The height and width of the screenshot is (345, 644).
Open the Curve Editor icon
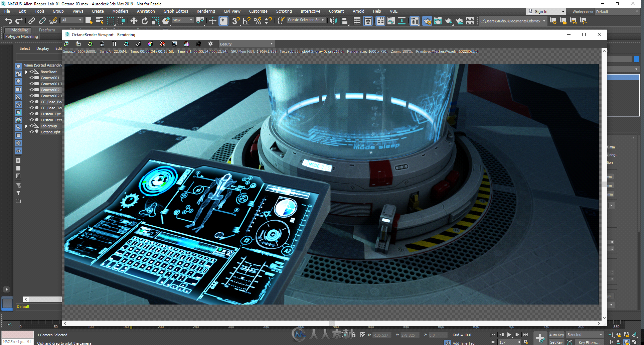click(x=391, y=21)
